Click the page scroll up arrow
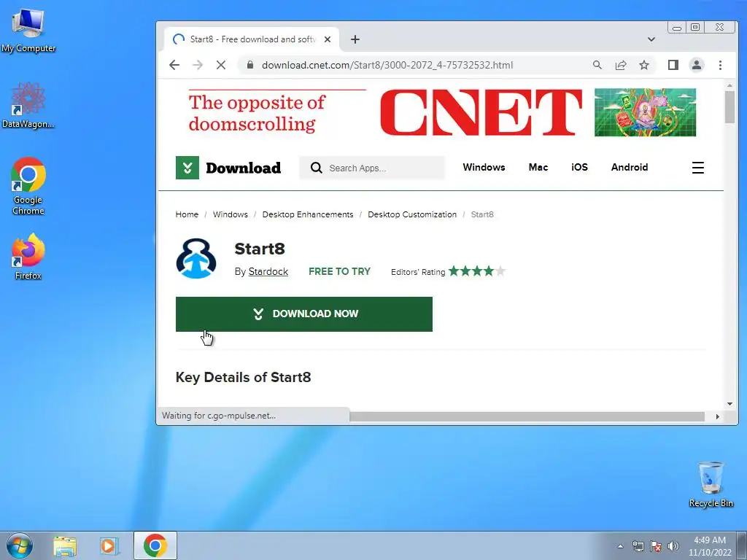This screenshot has height=560, width=747. tap(729, 85)
